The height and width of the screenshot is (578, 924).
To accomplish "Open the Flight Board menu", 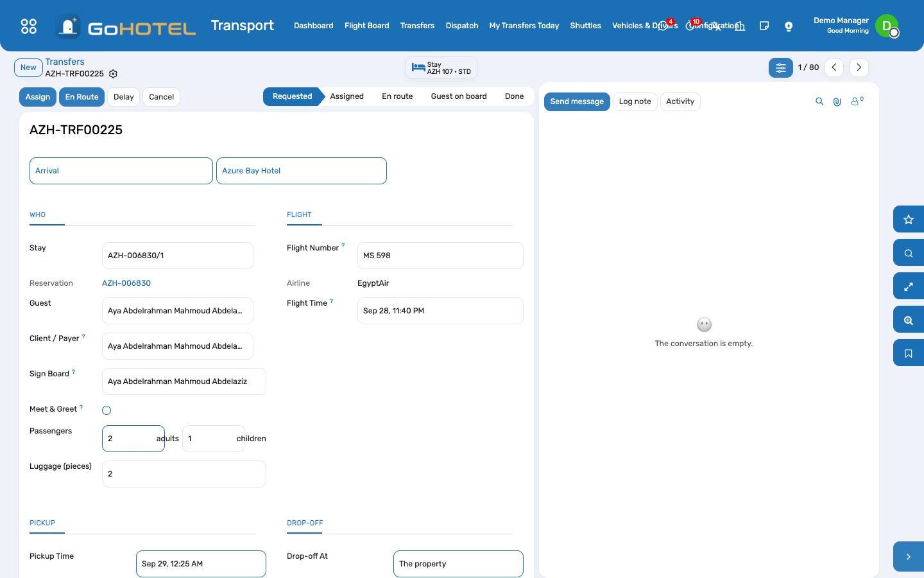I will coord(367,26).
